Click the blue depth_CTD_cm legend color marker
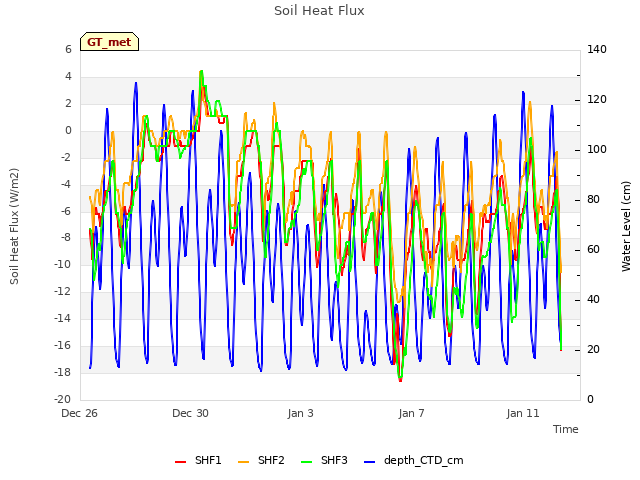 coord(369,462)
